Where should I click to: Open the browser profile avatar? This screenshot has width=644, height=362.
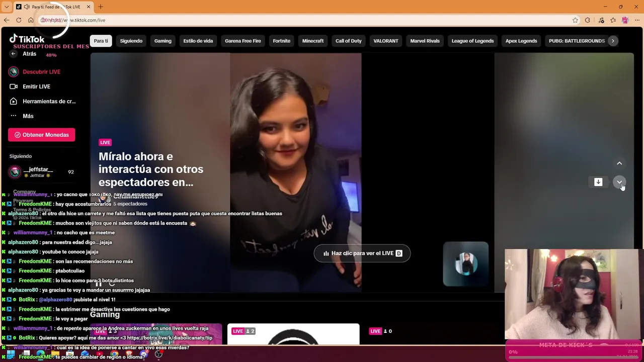pos(625,20)
